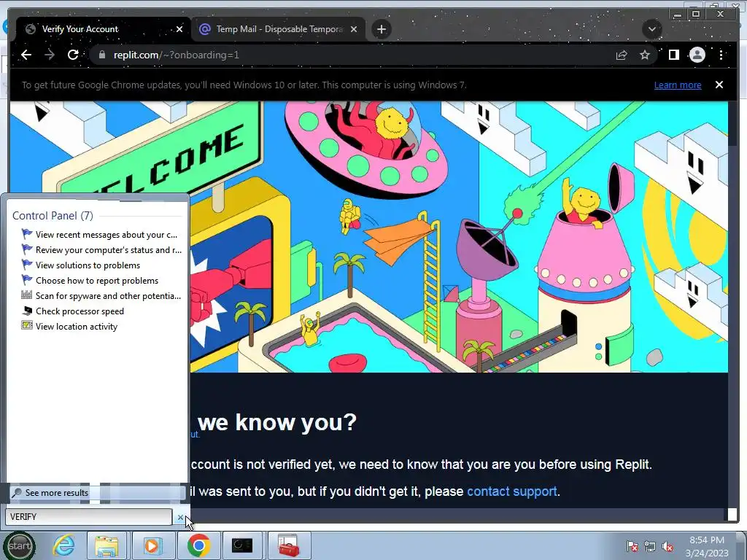
Task: Click the Google Chrome taskbar icon
Action: coord(198,545)
